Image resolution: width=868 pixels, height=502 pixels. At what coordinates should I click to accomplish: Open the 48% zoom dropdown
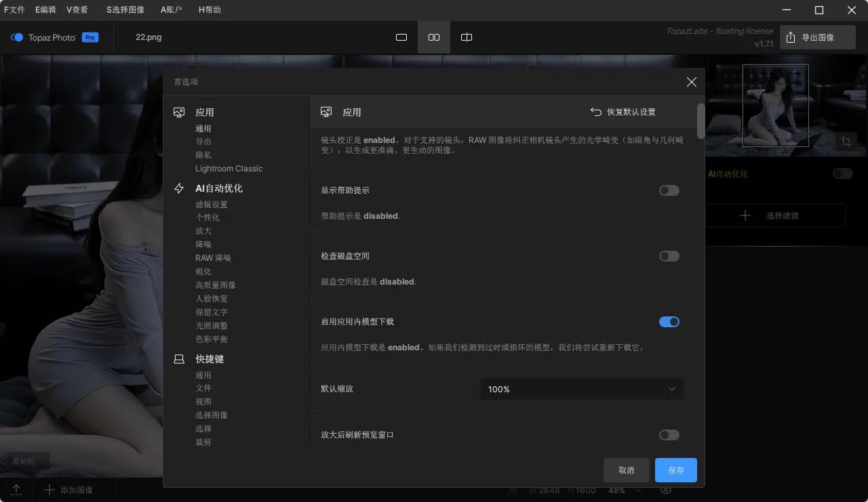(623, 490)
